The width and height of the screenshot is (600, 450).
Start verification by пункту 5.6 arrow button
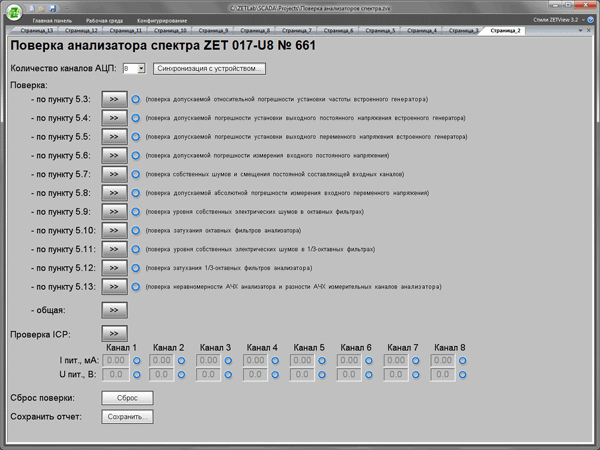click(114, 155)
